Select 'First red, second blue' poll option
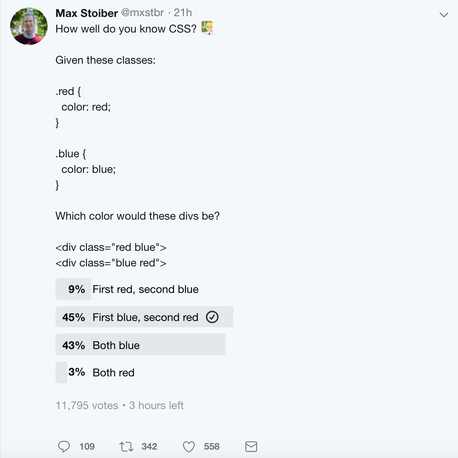458x458 pixels. 145,289
